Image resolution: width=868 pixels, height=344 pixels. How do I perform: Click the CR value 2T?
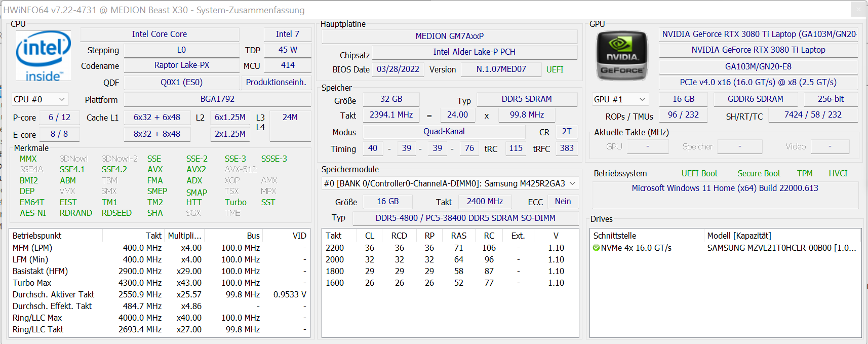coord(567,132)
